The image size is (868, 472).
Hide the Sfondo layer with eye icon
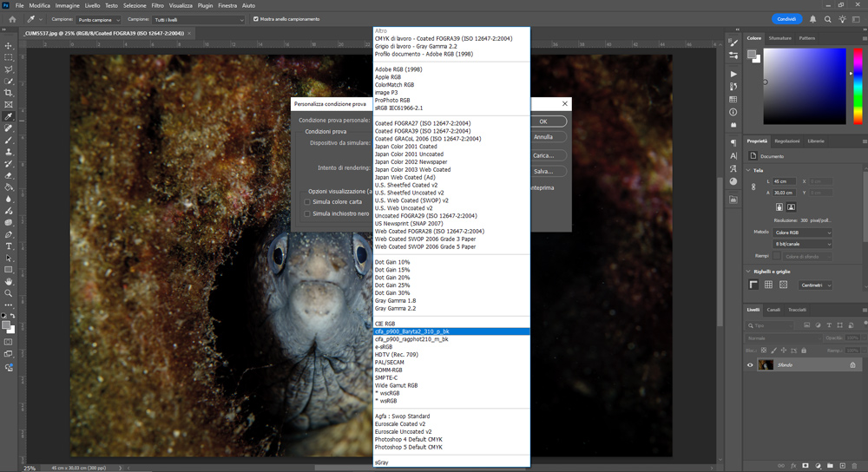click(x=751, y=365)
